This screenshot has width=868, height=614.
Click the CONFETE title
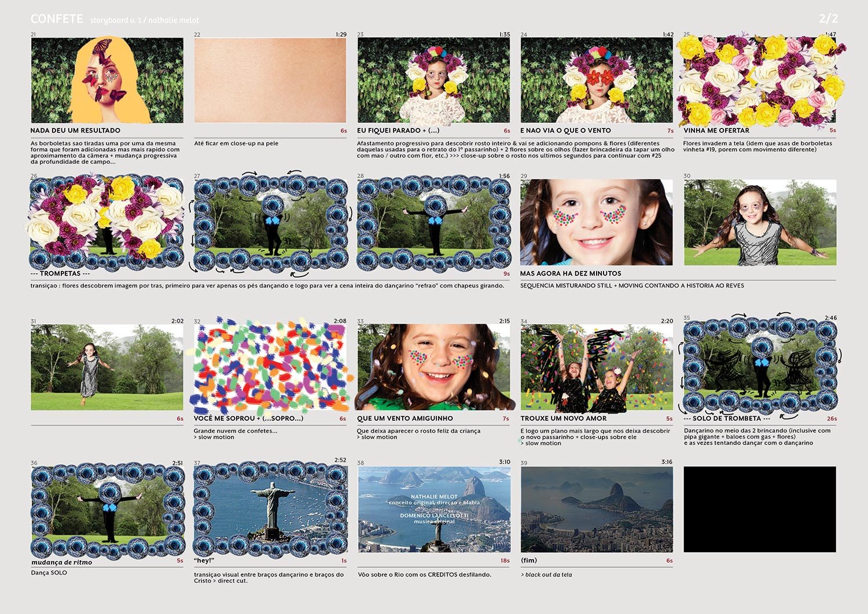[57, 19]
